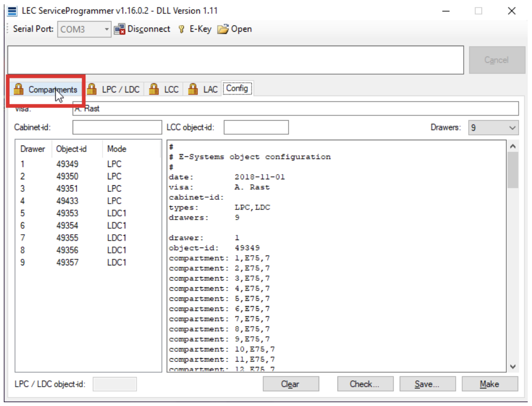Open the LCC tab
The image size is (532, 406).
pyautogui.click(x=171, y=90)
